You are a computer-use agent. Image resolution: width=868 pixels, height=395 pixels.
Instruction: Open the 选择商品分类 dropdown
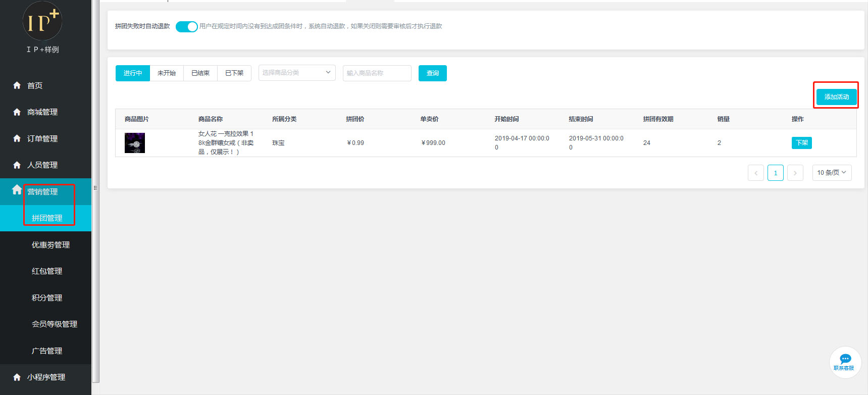[x=296, y=73]
